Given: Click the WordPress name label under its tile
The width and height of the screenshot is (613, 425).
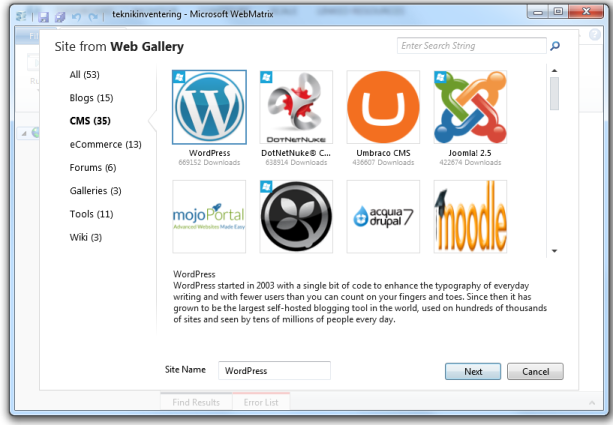Looking at the screenshot, I should (x=210, y=153).
